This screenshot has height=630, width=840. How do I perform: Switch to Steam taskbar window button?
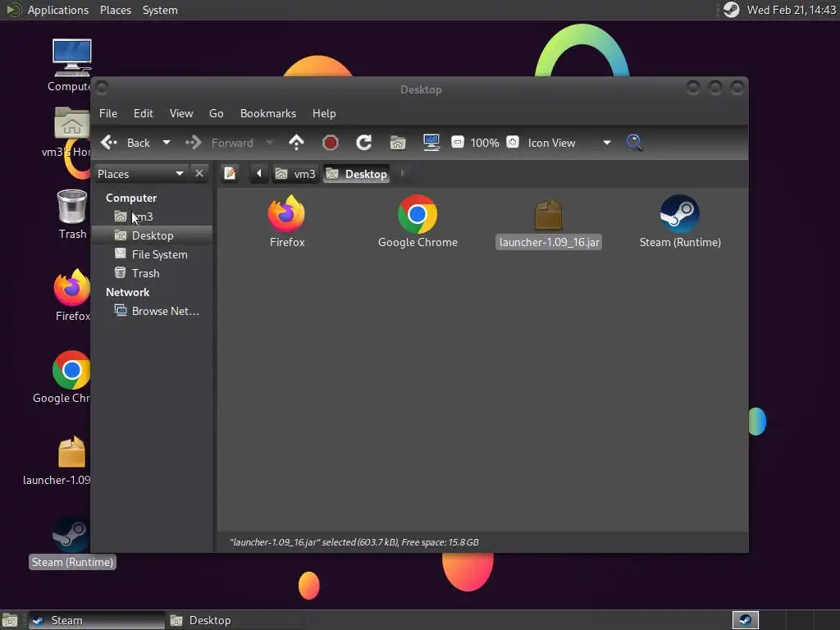(x=97, y=620)
